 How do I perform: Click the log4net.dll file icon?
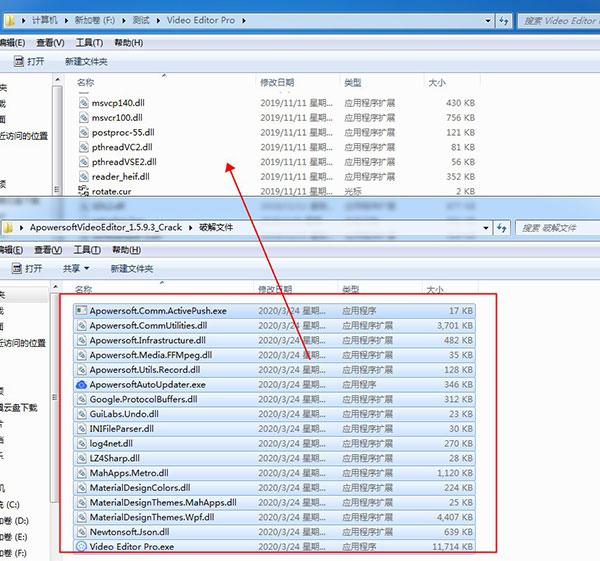[x=82, y=443]
